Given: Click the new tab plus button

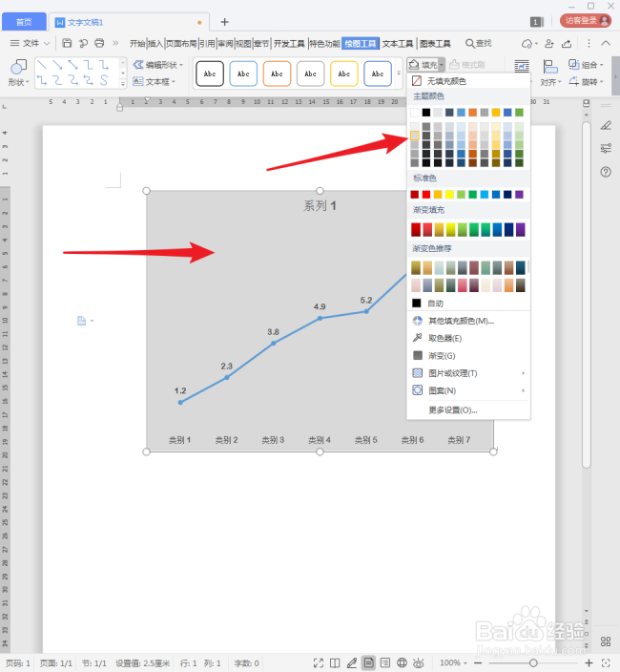Looking at the screenshot, I should (224, 22).
